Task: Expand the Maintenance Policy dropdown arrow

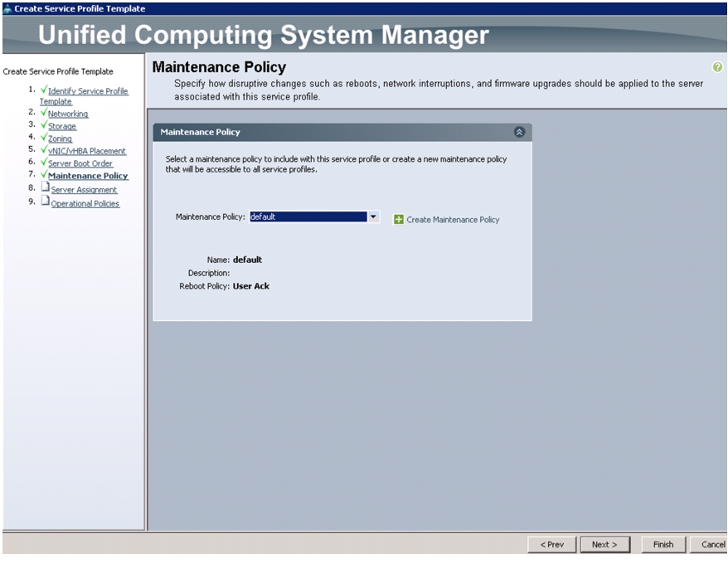Action: (373, 216)
